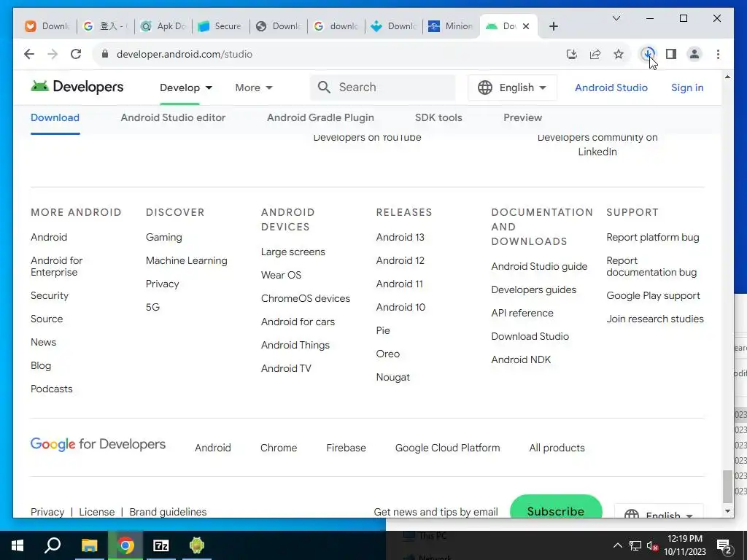
Task: Click the install app icon in address bar
Action: click(572, 54)
